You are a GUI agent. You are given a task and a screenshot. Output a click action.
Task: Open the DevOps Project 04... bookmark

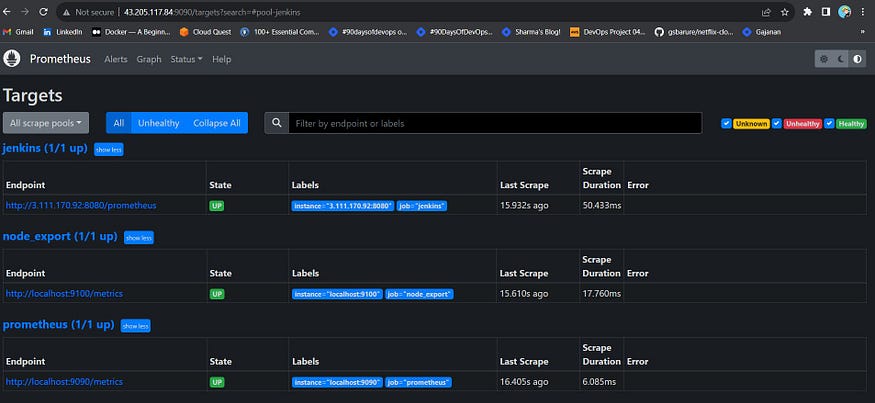[607, 32]
